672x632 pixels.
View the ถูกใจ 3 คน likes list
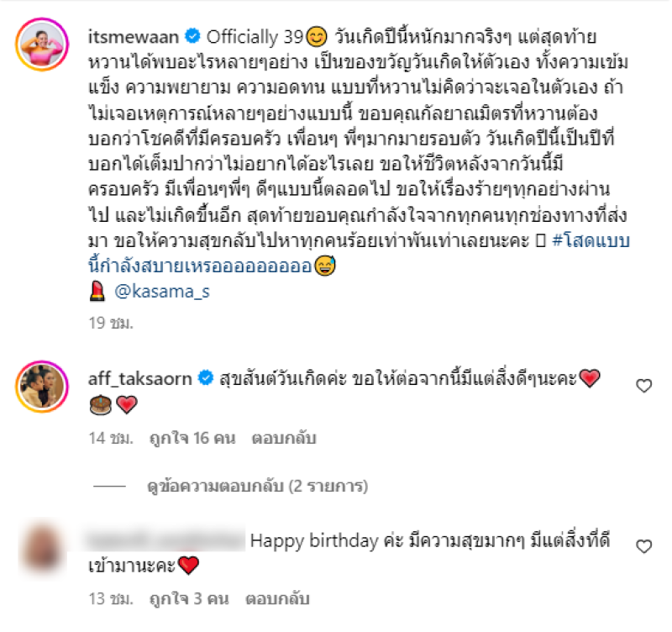click(189, 598)
